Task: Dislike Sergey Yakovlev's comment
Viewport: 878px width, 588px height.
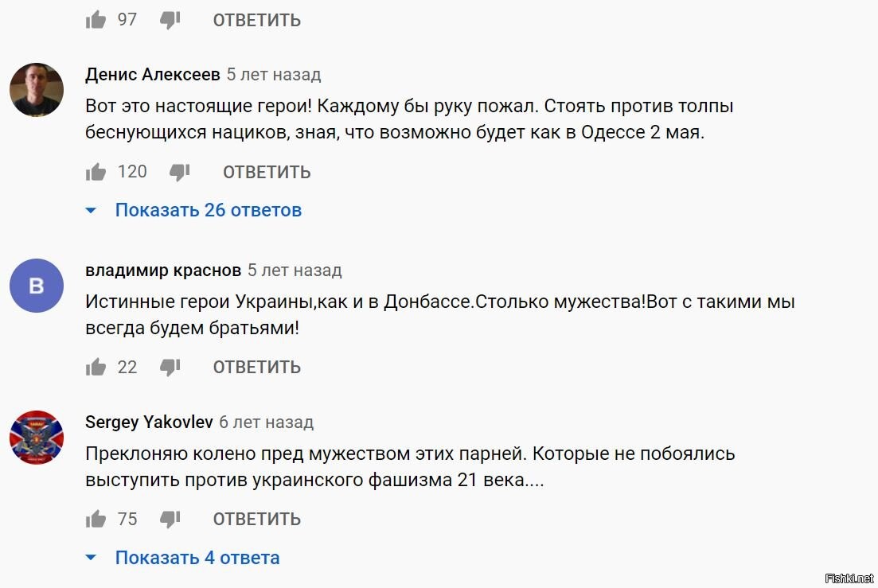Action: (x=170, y=520)
